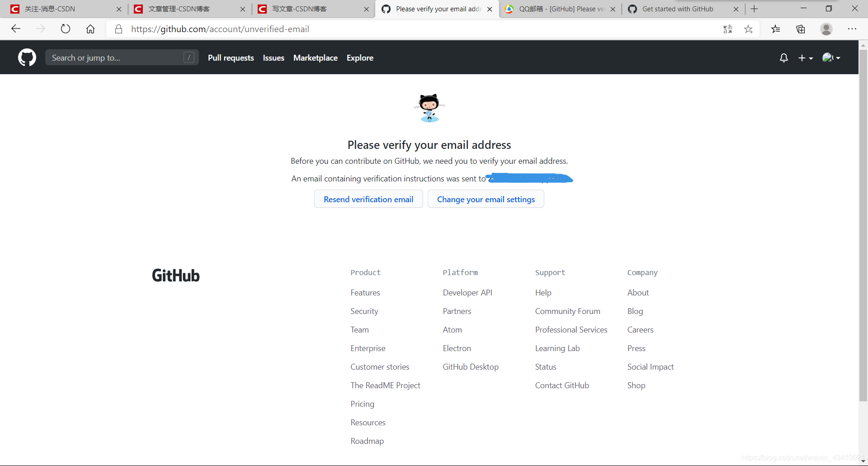Open Status footer link
The height and width of the screenshot is (466, 868).
point(546,367)
